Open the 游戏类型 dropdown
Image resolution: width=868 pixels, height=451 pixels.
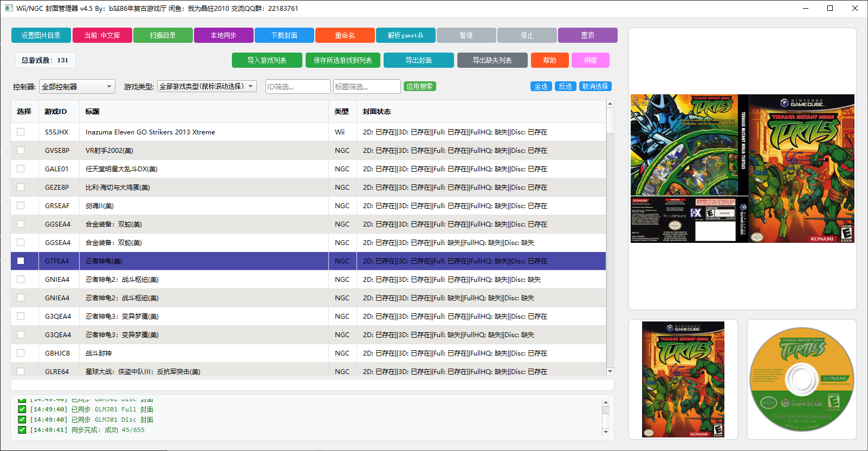(x=207, y=86)
